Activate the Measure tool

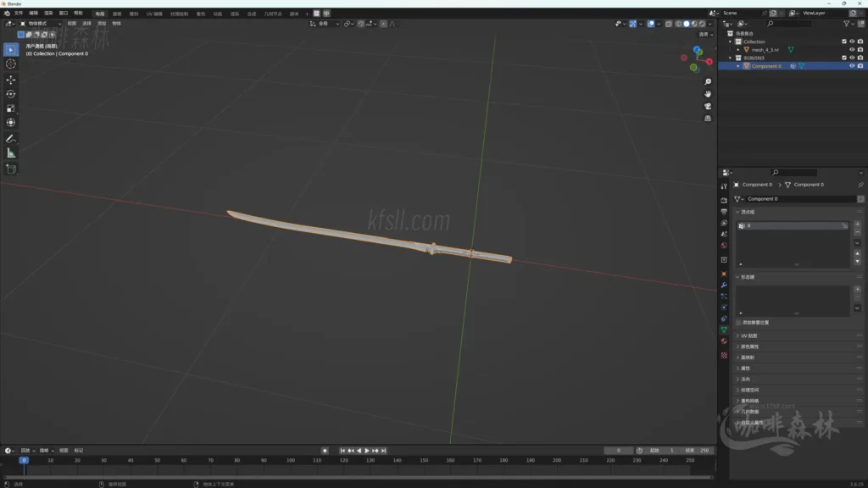point(10,153)
